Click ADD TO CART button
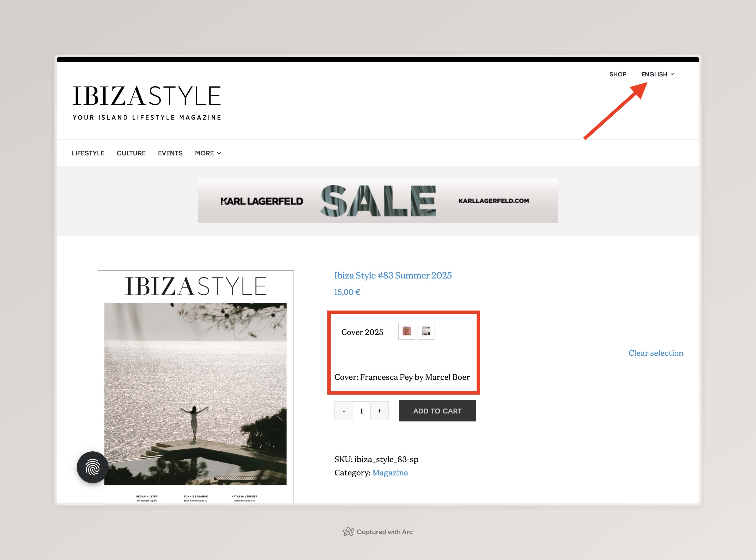The height and width of the screenshot is (560, 756). pos(437,411)
